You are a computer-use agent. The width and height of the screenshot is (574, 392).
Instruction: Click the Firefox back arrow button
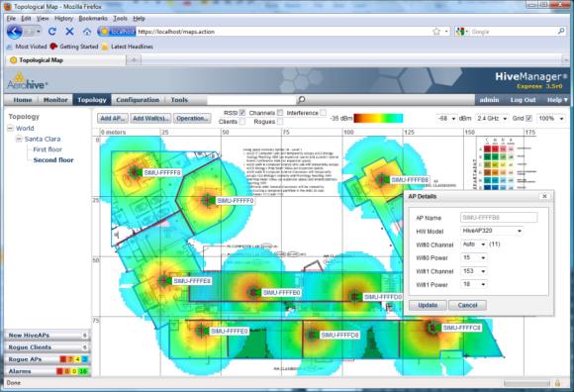click(x=15, y=32)
